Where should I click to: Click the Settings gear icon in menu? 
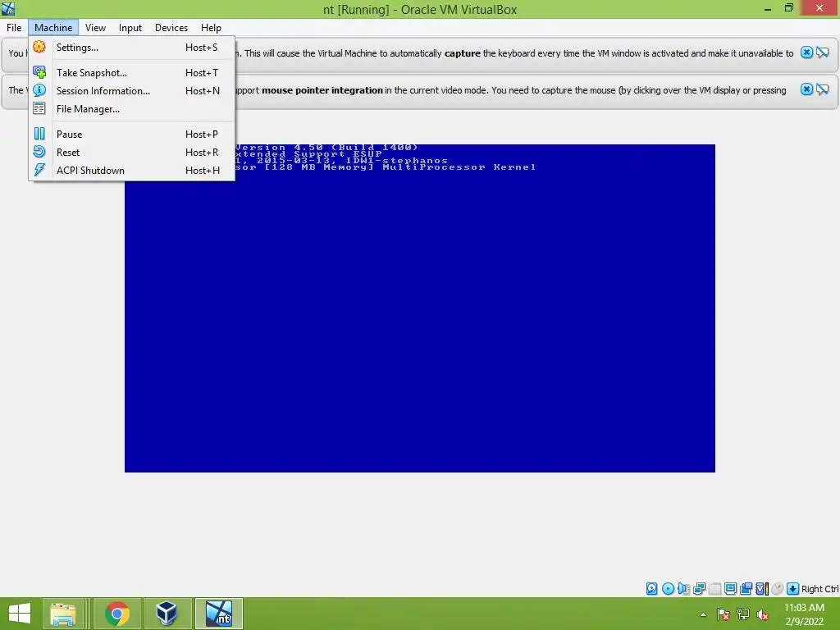click(39, 47)
